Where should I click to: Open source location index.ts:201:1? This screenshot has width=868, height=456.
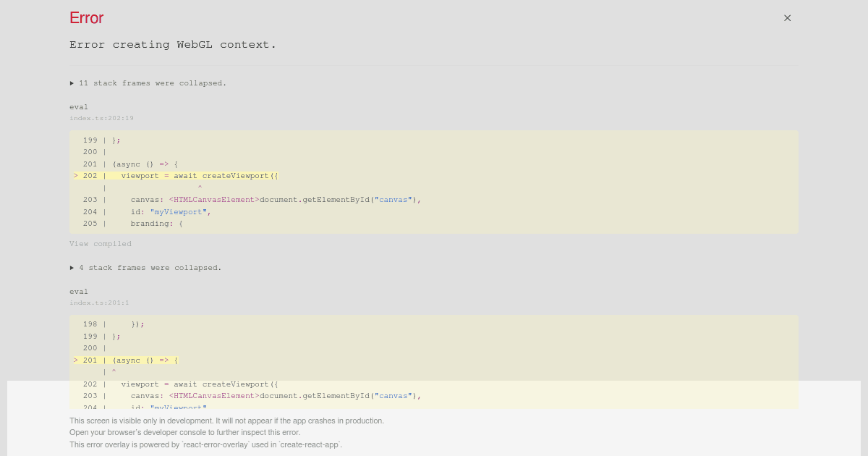(99, 303)
